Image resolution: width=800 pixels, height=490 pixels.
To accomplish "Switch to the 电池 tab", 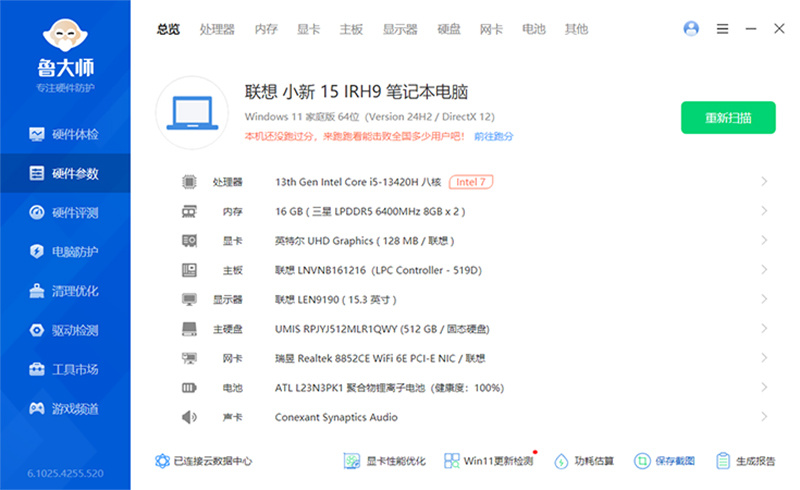I will coord(534,30).
